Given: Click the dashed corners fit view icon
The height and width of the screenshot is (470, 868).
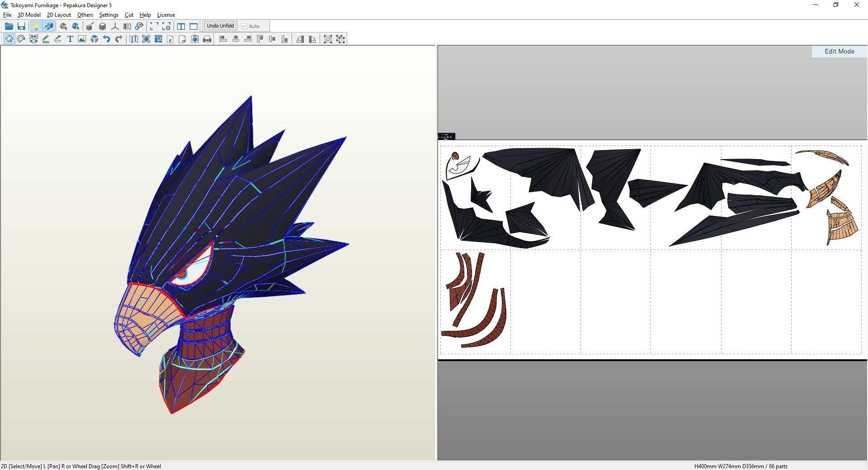Looking at the screenshot, I should [x=154, y=26].
